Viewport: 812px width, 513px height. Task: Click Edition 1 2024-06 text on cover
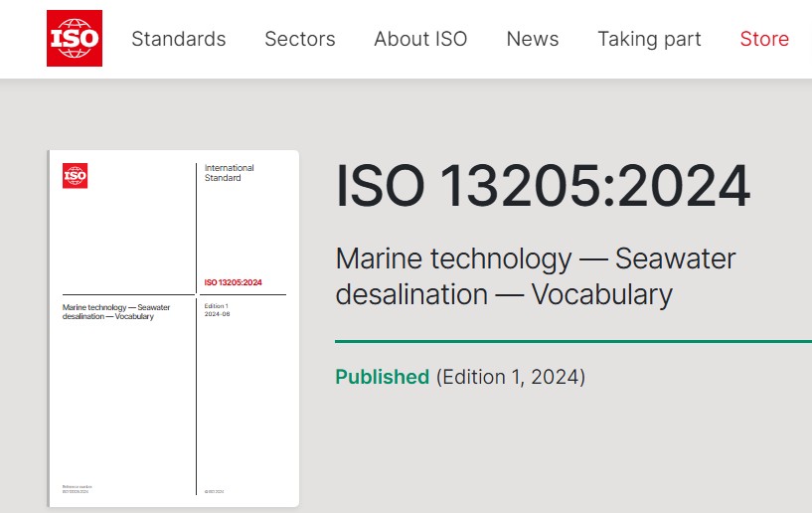tap(218, 310)
